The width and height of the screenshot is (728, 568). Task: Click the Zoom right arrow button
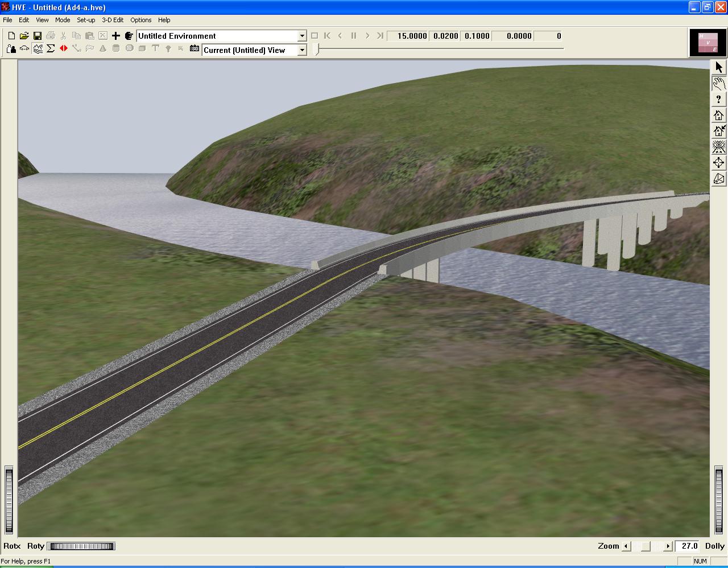668,546
